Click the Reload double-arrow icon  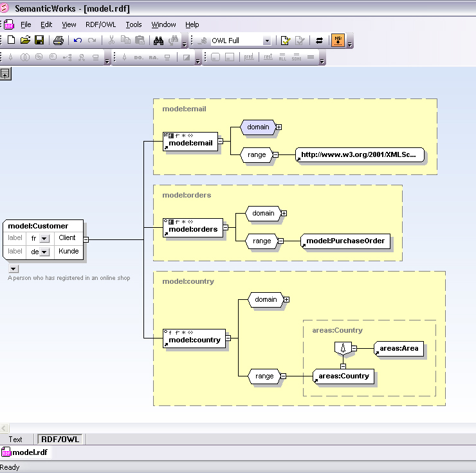coord(320,41)
